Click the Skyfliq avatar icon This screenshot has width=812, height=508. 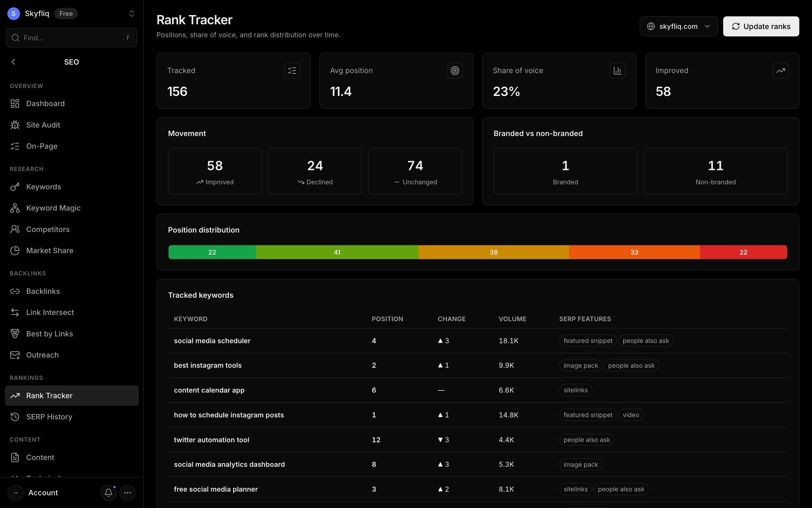pos(14,14)
